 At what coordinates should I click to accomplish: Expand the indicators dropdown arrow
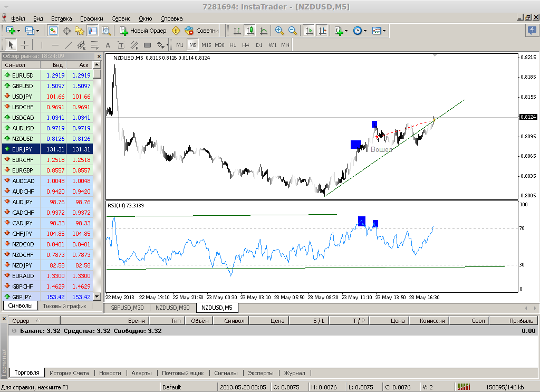(x=346, y=31)
